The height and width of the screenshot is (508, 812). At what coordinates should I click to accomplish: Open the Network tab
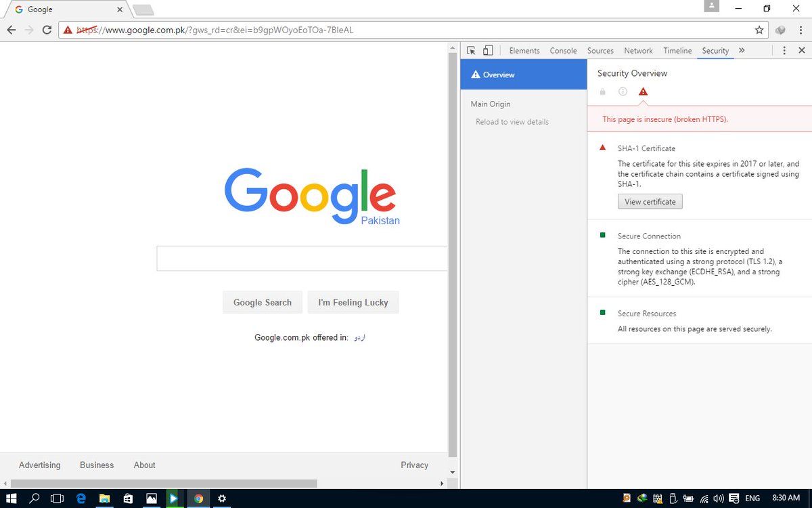click(638, 51)
